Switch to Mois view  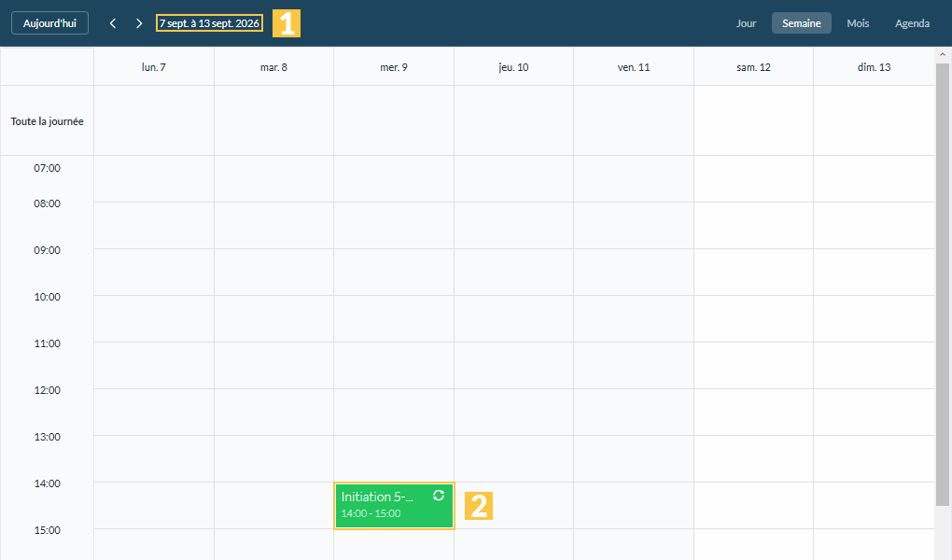pyautogui.click(x=858, y=23)
